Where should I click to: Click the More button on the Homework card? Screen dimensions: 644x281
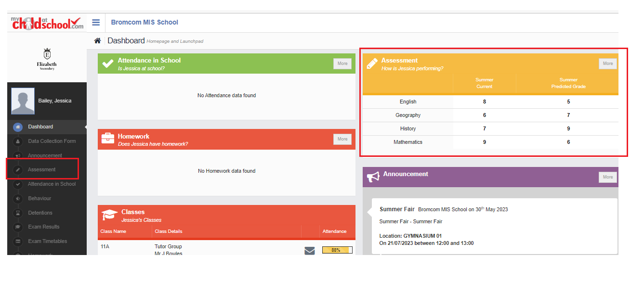coord(342,139)
